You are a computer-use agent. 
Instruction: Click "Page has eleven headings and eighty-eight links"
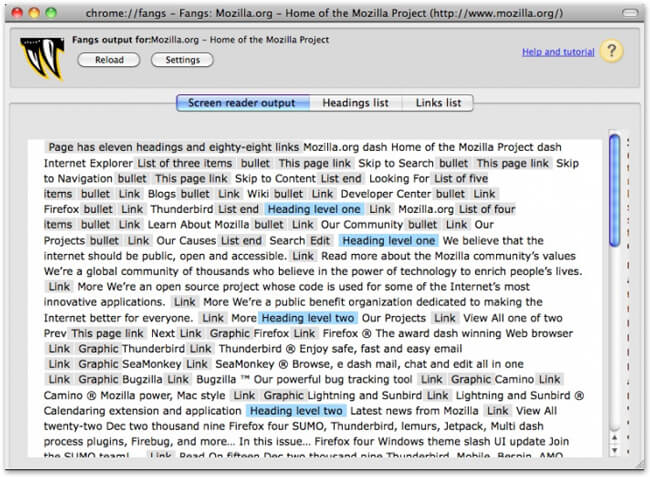[173, 147]
